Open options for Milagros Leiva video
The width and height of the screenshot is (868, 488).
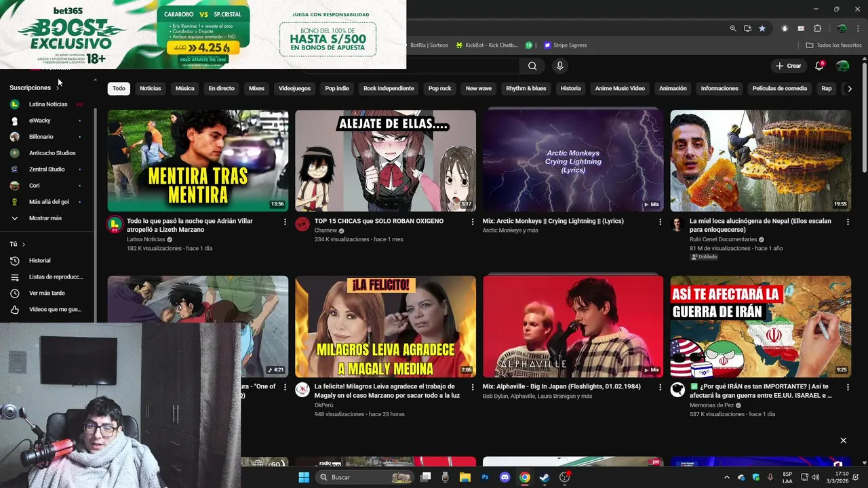pyautogui.click(x=473, y=387)
